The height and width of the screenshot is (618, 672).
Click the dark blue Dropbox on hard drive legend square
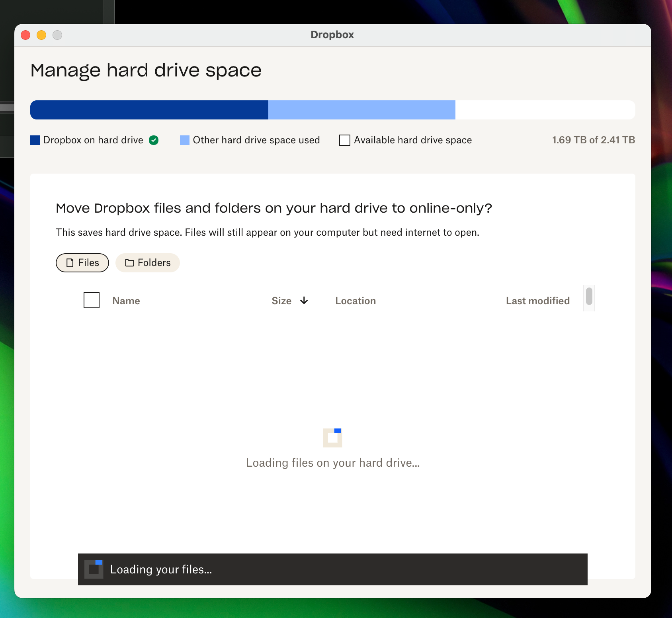(x=35, y=140)
